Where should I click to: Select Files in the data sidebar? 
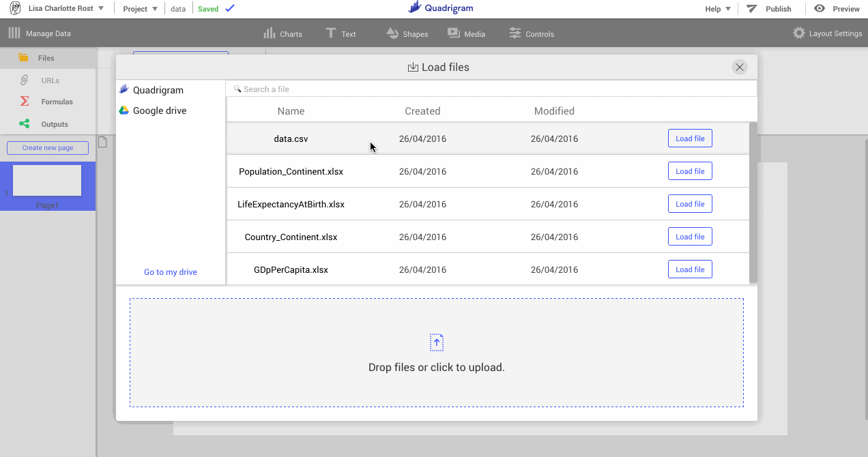[x=48, y=58]
